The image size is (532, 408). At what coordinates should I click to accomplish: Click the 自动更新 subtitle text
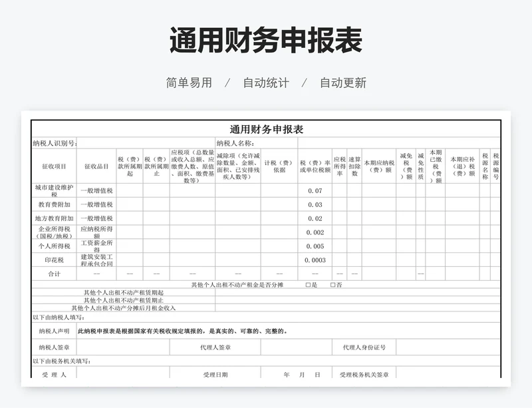[343, 83]
